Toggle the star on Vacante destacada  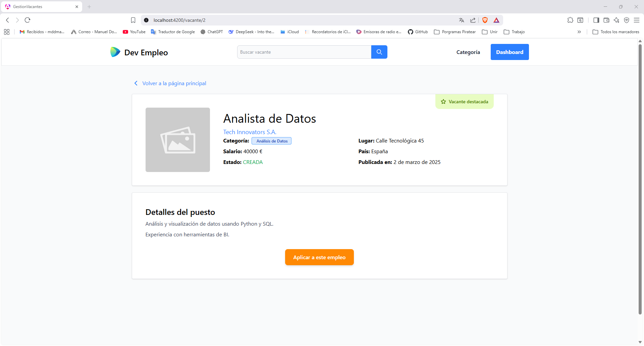[x=443, y=102]
